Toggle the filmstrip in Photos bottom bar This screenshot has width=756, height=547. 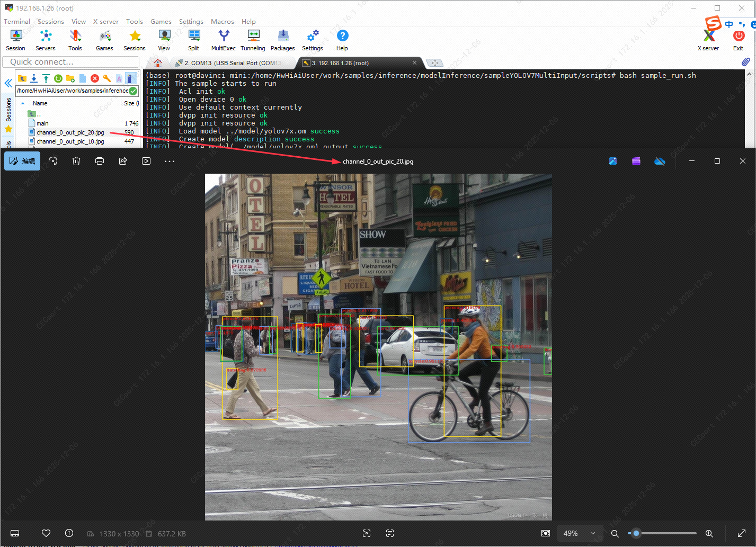click(x=15, y=533)
